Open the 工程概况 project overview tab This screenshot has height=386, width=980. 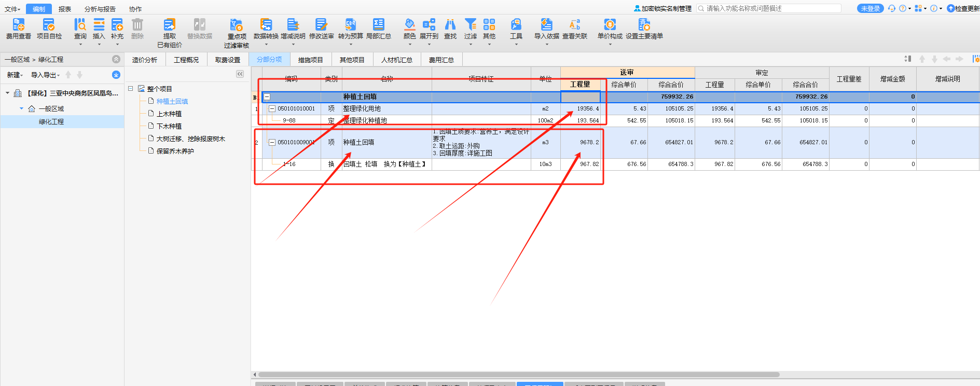pyautogui.click(x=186, y=60)
